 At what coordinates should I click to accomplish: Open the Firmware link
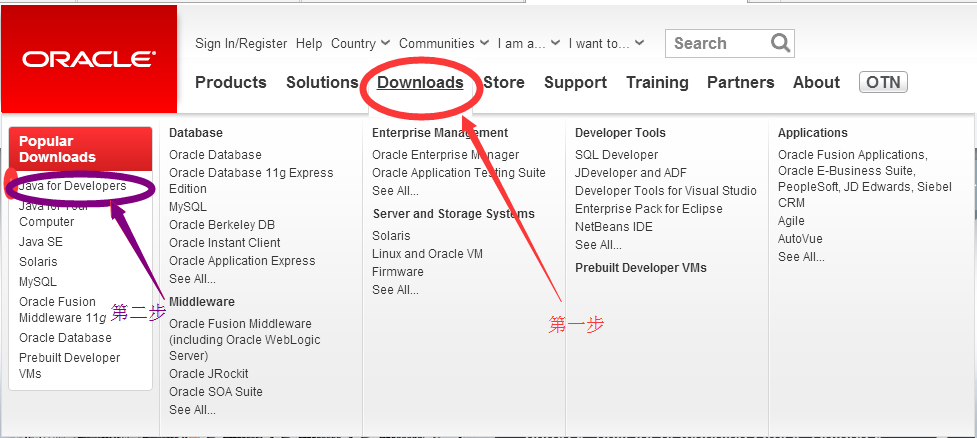(398, 272)
